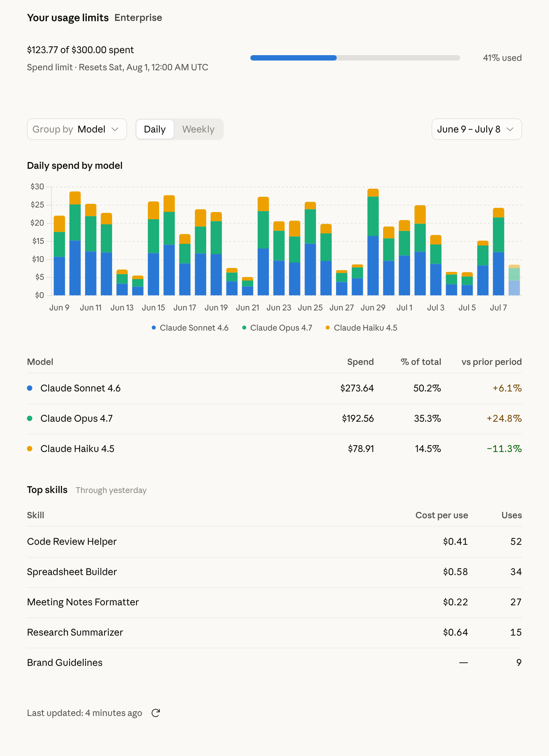Image resolution: width=549 pixels, height=756 pixels.
Task: Click the +24.8% prior period change
Action: point(504,418)
